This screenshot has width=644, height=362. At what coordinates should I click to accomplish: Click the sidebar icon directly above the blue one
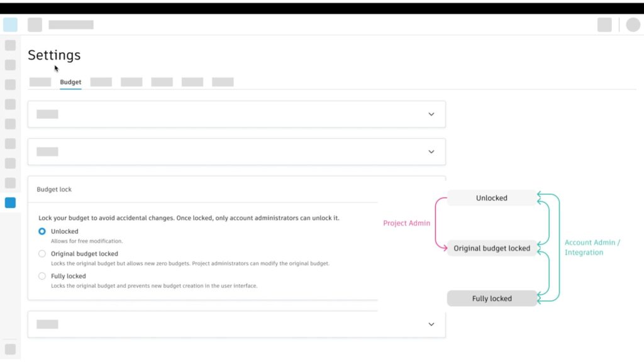point(10,183)
